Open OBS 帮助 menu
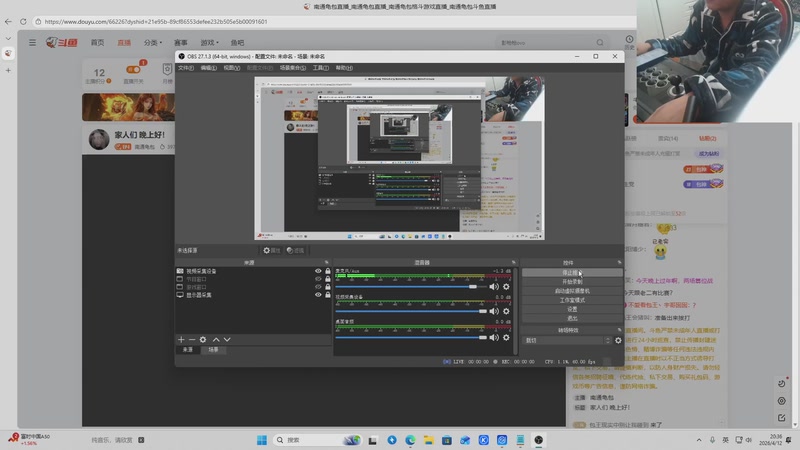 pyautogui.click(x=344, y=68)
